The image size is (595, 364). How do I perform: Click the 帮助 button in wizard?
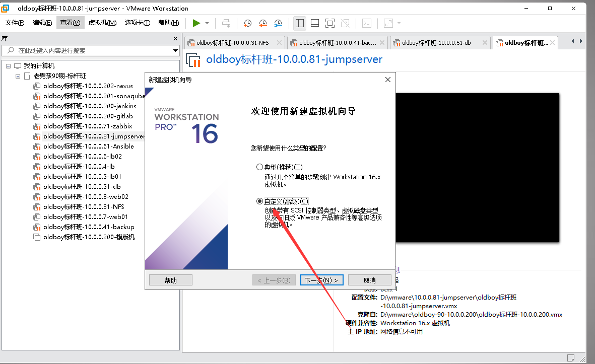coord(171,280)
